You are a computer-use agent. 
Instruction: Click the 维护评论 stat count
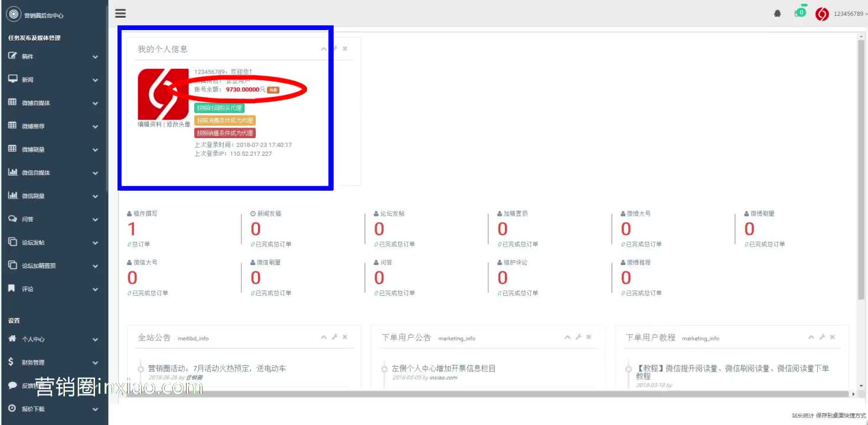coord(502,278)
